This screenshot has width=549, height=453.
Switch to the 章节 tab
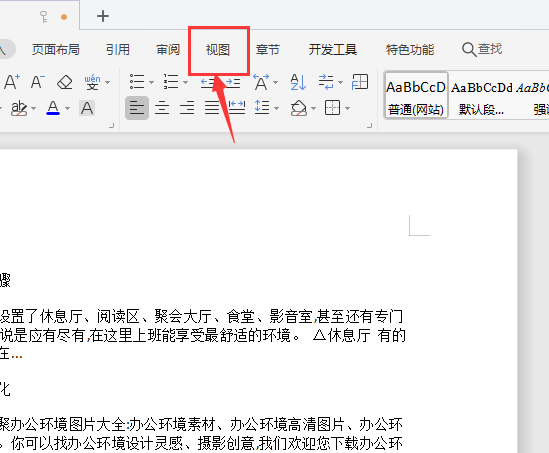coord(267,50)
